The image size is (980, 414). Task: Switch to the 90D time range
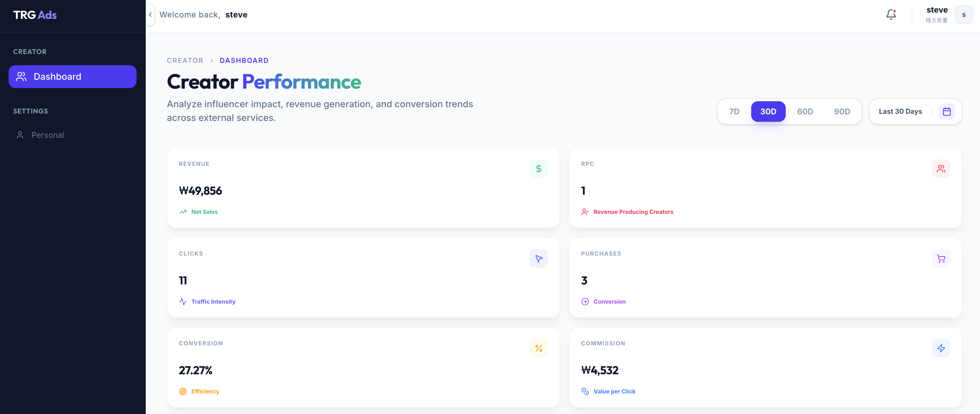[x=841, y=112]
